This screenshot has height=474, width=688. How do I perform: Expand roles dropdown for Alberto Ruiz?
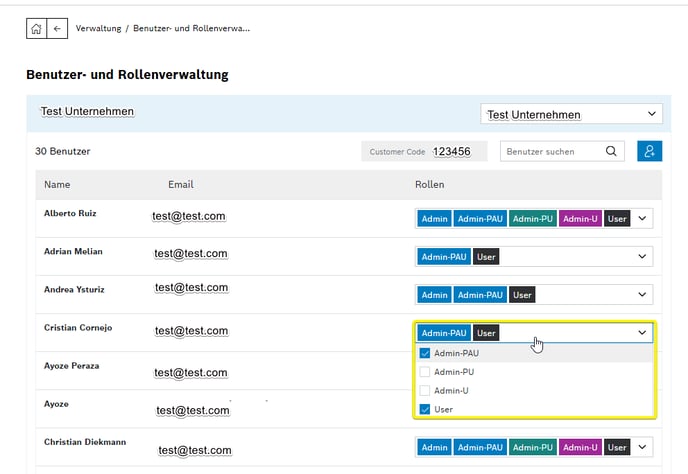tap(642, 219)
